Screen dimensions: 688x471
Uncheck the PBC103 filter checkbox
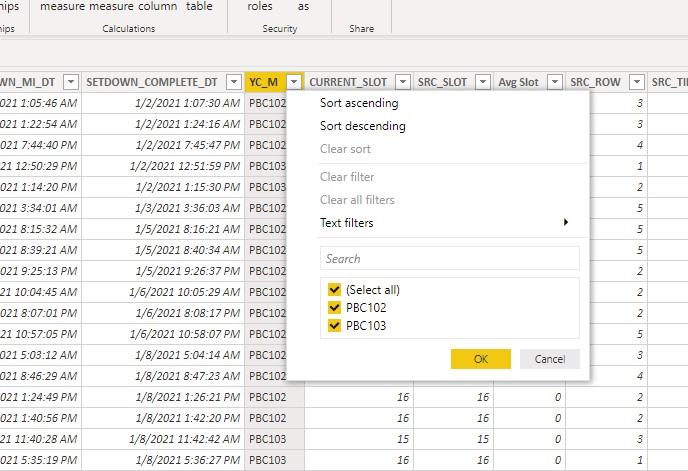tap(334, 326)
